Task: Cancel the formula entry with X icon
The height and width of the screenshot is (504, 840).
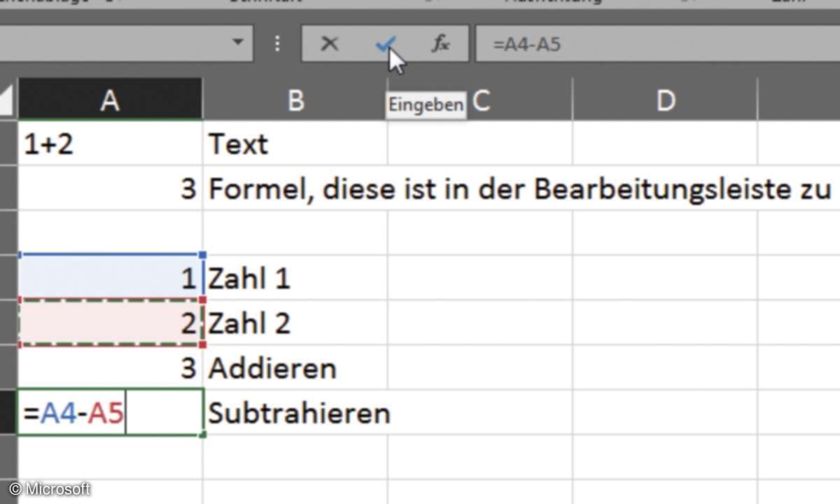Action: [x=329, y=44]
